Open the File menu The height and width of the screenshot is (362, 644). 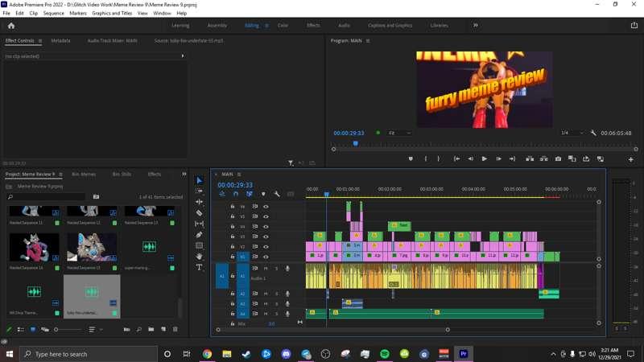coord(6,13)
